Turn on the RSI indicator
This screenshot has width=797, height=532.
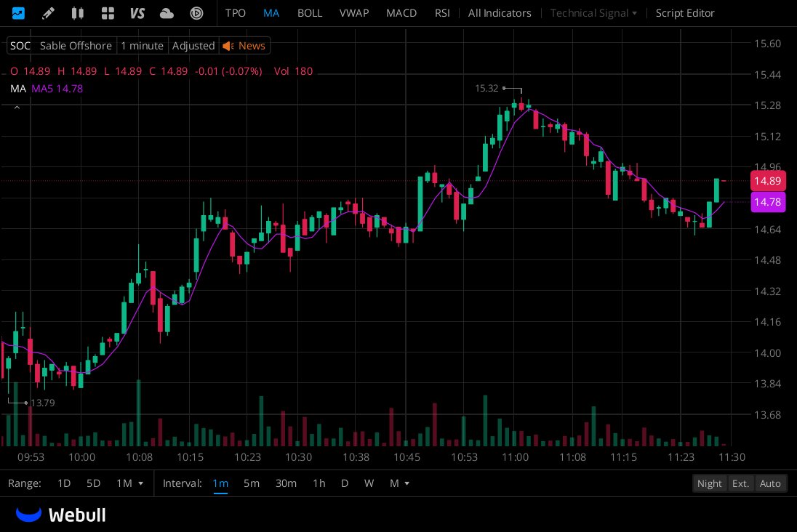tap(442, 13)
